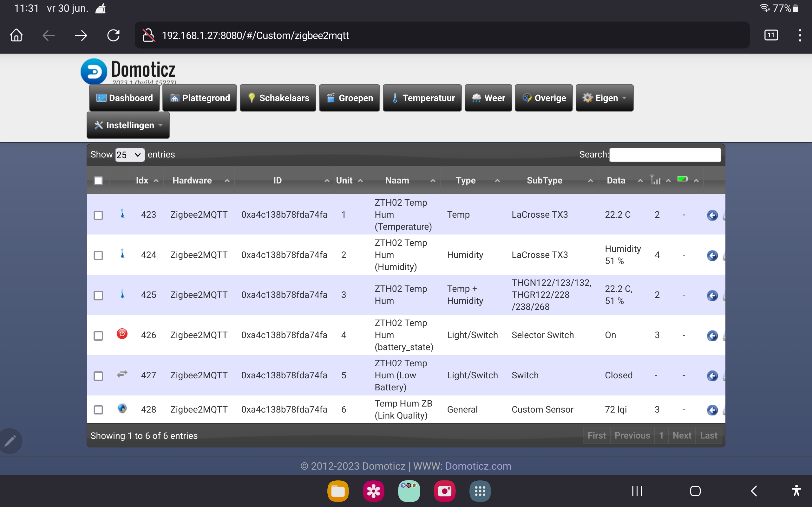Click the blue arrow icon for device 423

click(x=712, y=215)
